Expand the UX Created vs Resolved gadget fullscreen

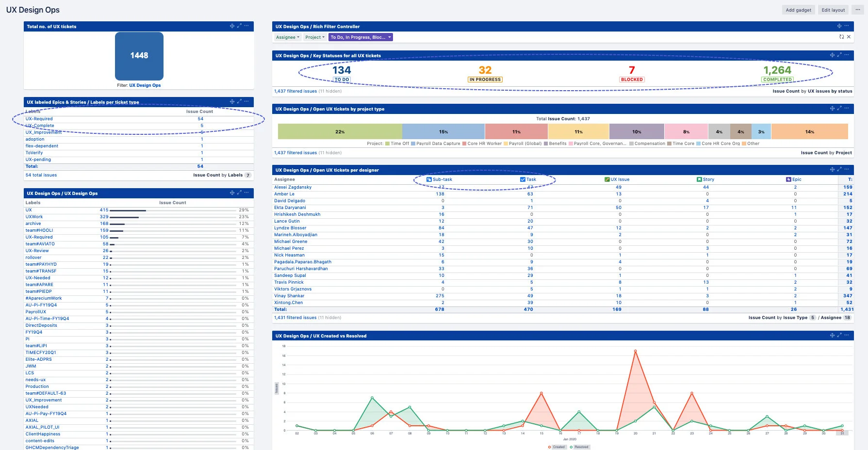coord(839,335)
